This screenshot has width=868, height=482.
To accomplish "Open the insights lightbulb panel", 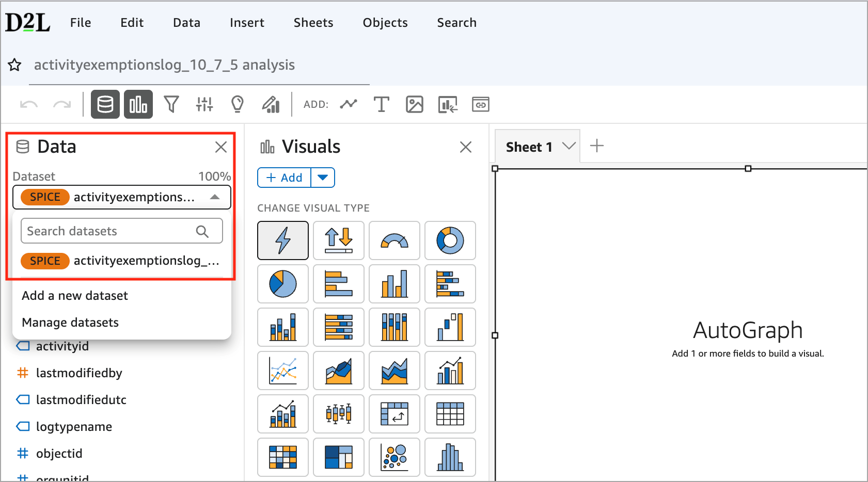I will coord(237,104).
